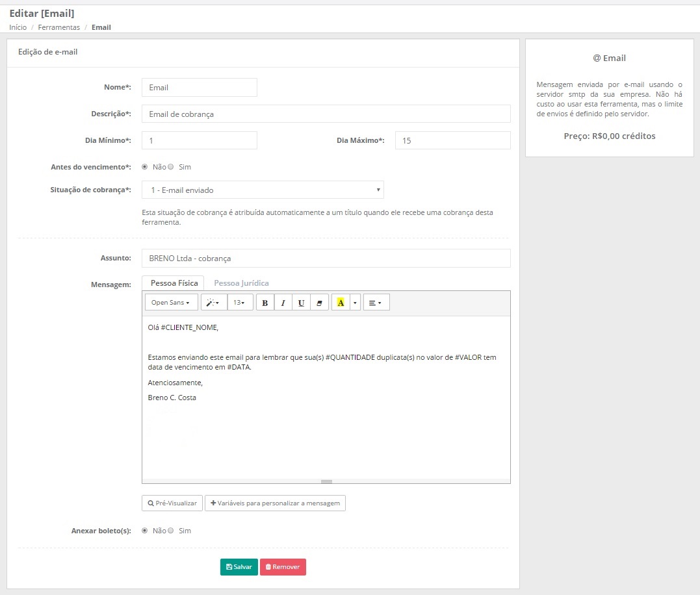Viewport: 700px width, 595px height.
Task: Select Sim for Antes do vencimento
Action: (171, 167)
